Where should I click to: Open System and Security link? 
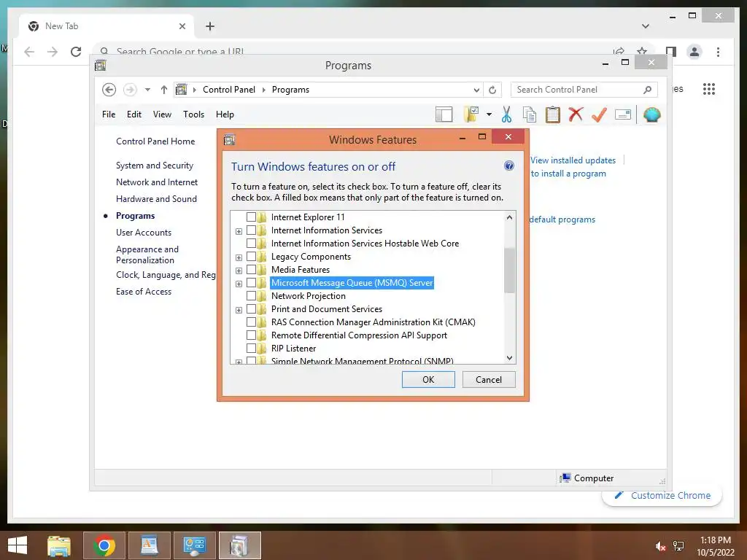click(155, 166)
